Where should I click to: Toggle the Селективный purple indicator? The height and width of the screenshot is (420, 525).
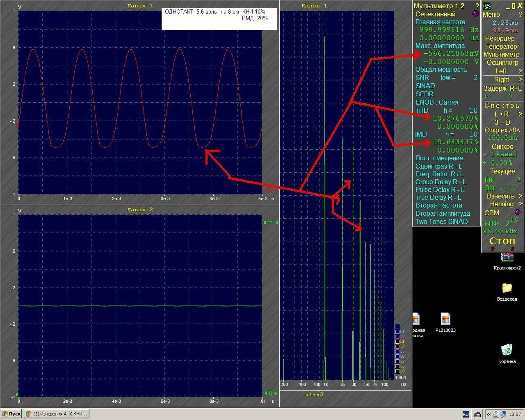[475, 14]
